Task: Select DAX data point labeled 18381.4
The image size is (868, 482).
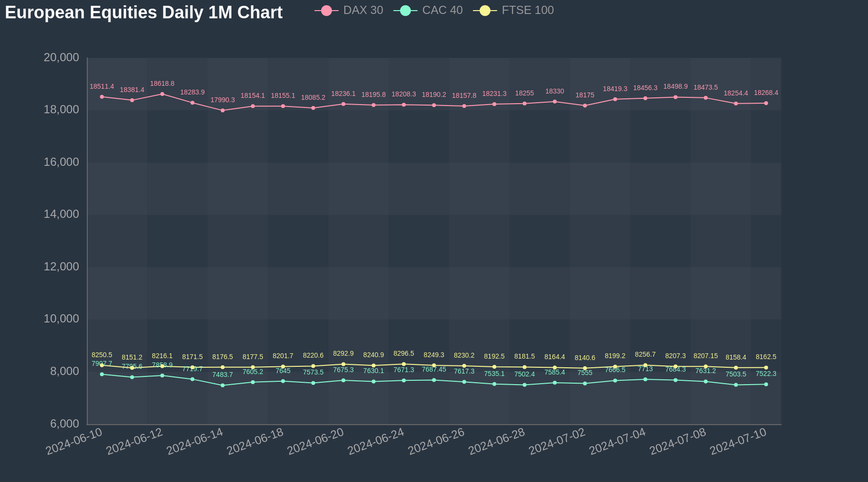Action: [132, 100]
